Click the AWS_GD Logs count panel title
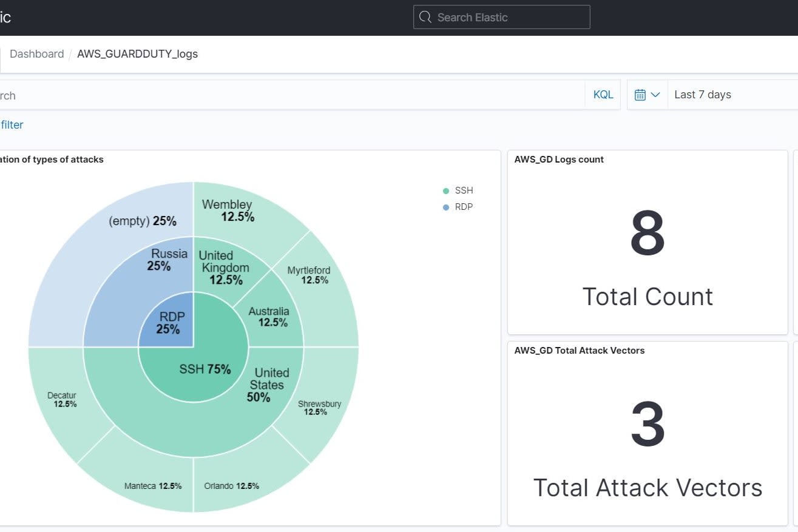Screen dimensions: 798x532 point(559,160)
